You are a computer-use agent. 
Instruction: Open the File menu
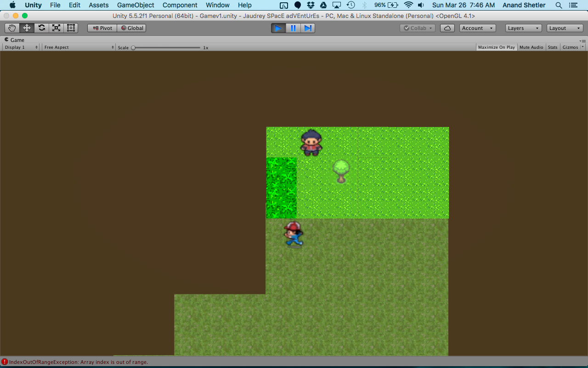(55, 5)
